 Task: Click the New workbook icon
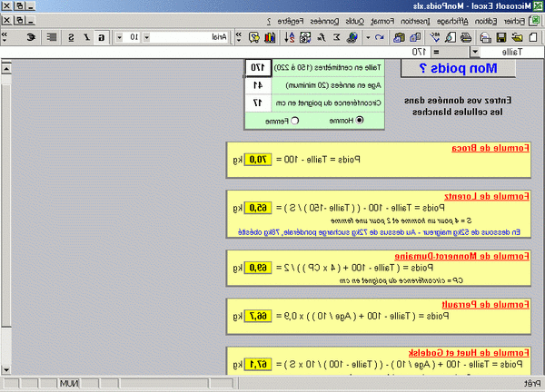click(x=533, y=37)
